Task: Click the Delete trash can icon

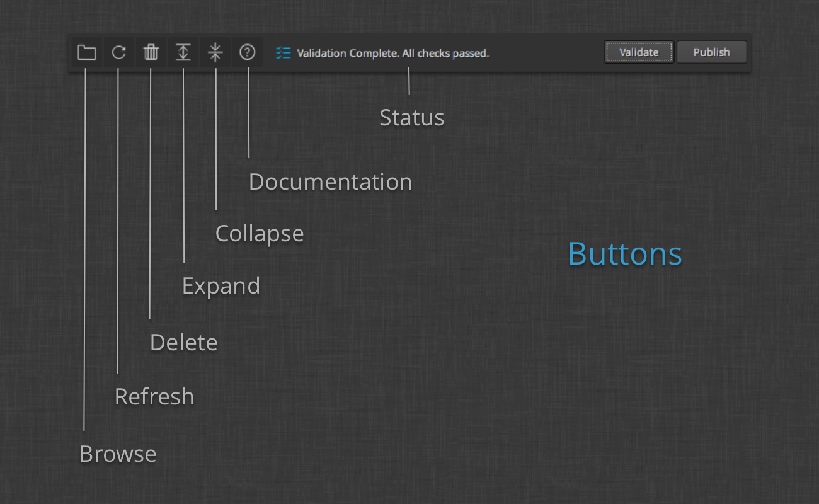Action: [x=151, y=52]
